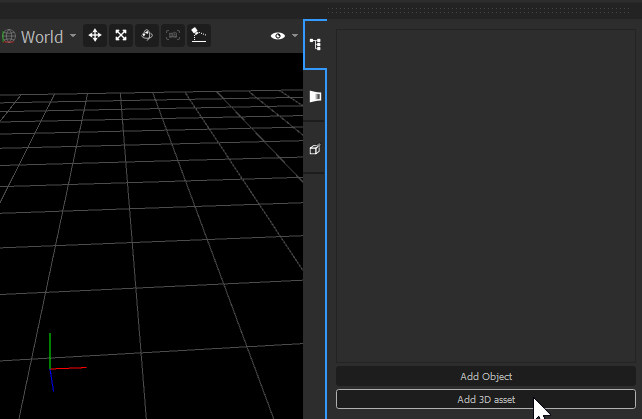Click the Add 3D asset button
The width and height of the screenshot is (642, 419).
[485, 399]
